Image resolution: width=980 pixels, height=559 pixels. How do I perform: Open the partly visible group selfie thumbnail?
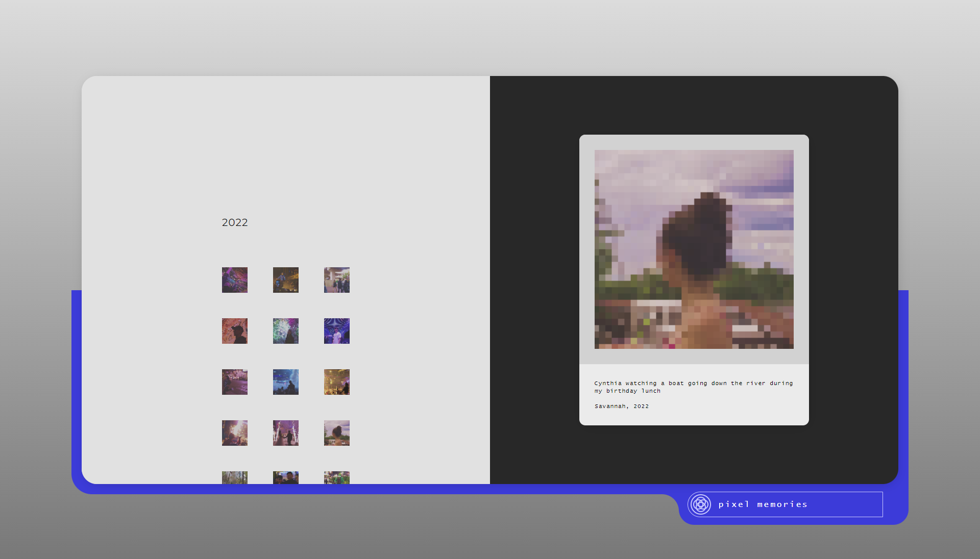click(286, 477)
